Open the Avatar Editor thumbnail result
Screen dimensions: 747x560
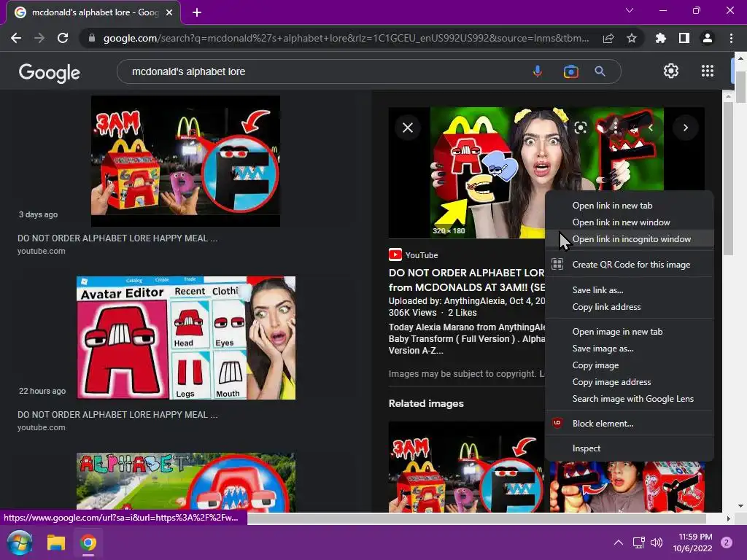pos(186,338)
